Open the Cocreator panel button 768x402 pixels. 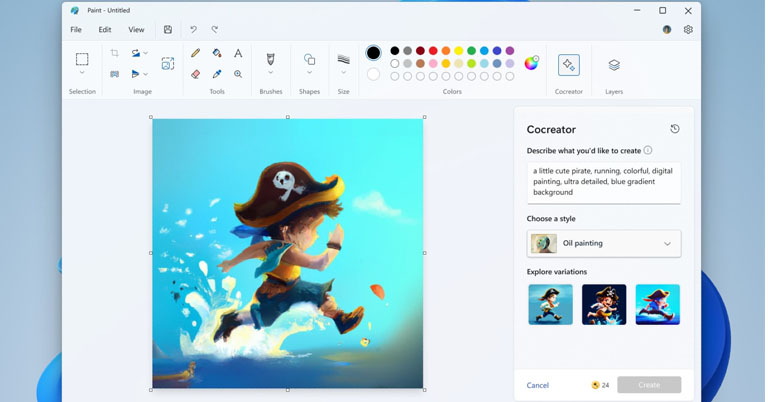(568, 65)
